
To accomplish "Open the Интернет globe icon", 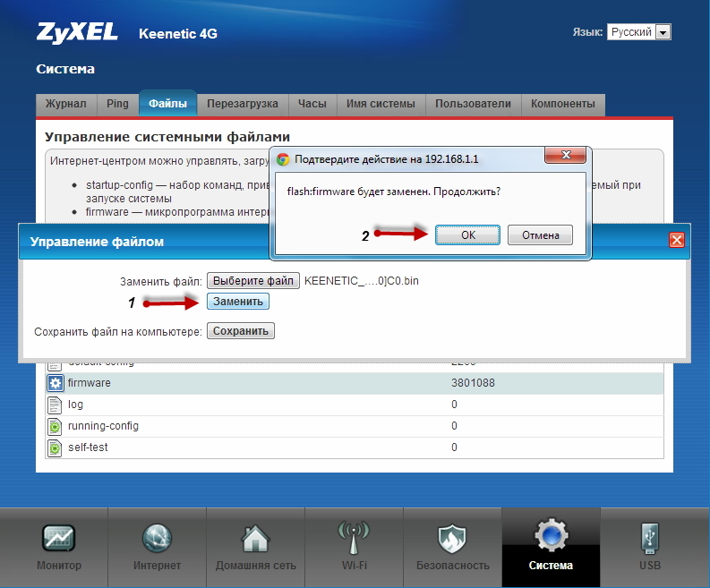I will (157, 538).
